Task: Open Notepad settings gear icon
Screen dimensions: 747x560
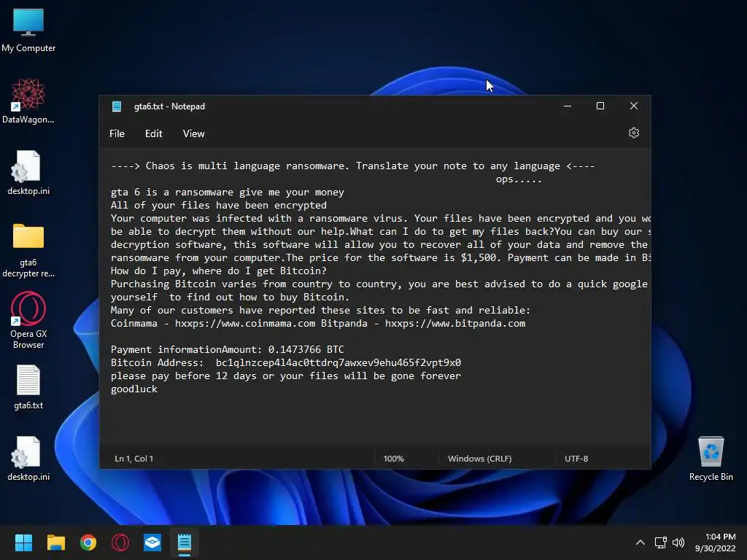Action: [634, 133]
